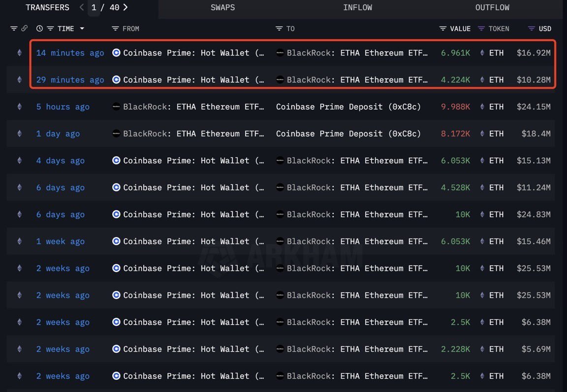
Task: Click BlackRock logo icon in TO, 14 minutes row
Action: [x=280, y=53]
